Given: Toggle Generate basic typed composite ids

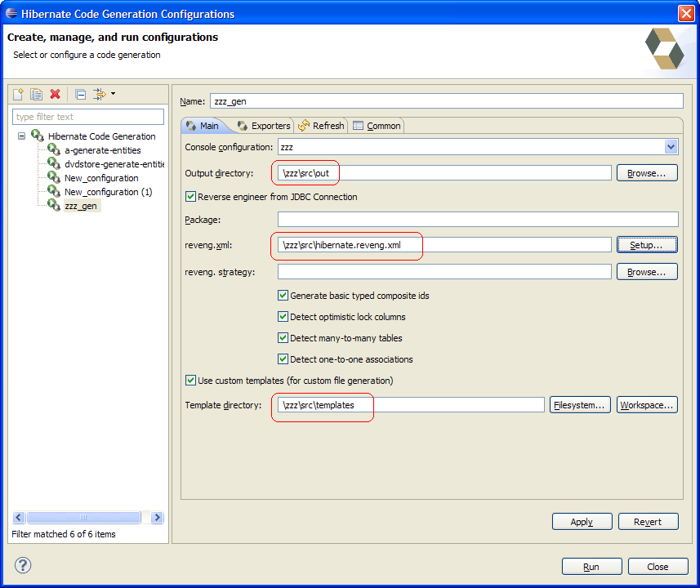Looking at the screenshot, I should (x=283, y=295).
